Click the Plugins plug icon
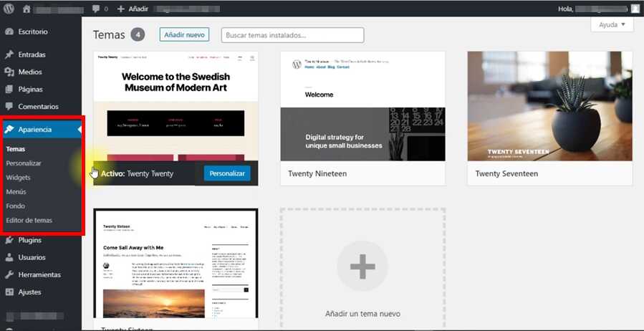The image size is (644, 331). click(x=9, y=240)
